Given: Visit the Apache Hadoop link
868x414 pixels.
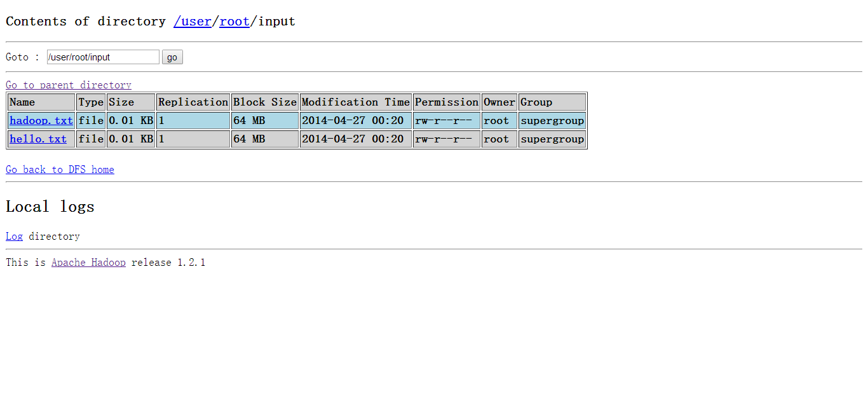Looking at the screenshot, I should [x=88, y=263].
